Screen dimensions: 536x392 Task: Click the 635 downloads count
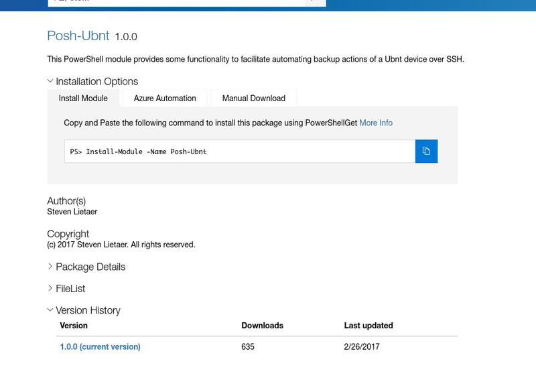248,346
